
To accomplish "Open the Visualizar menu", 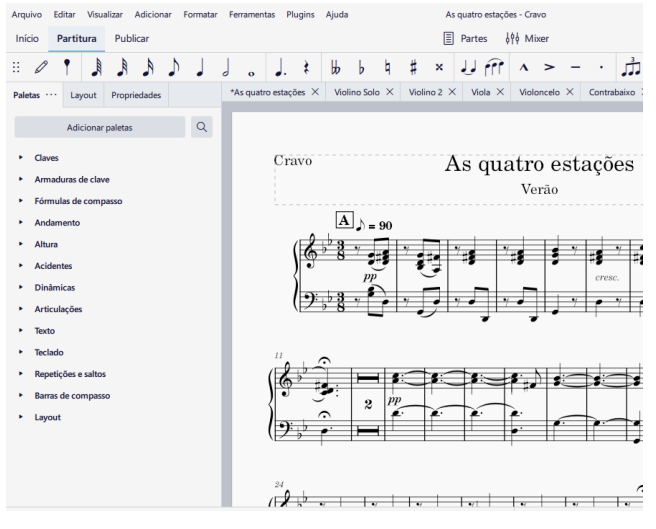I will (105, 15).
